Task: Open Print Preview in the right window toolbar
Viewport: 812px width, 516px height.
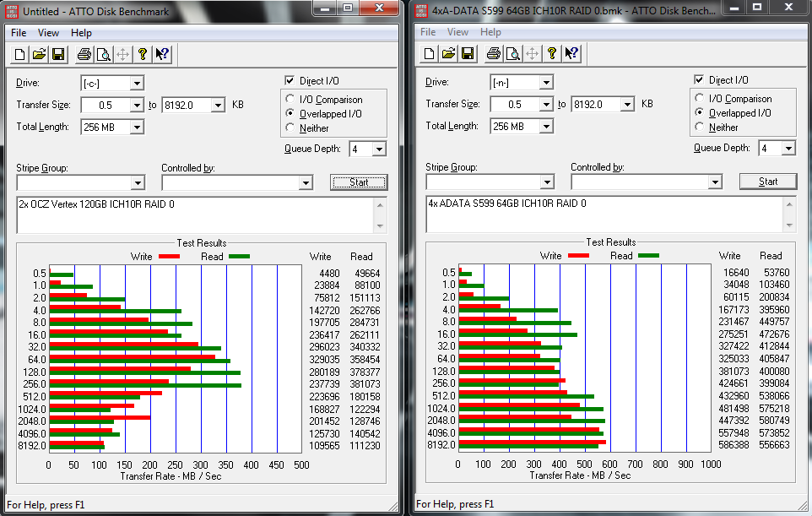Action: 512,54
